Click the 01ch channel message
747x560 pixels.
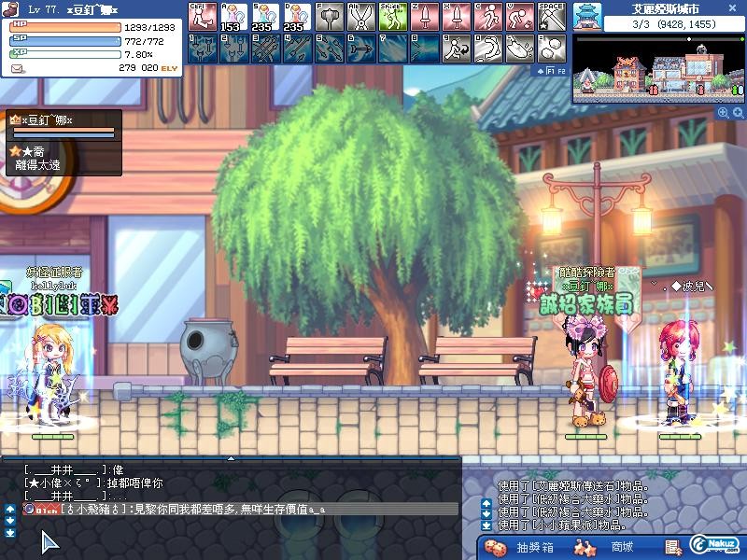[x=241, y=509]
